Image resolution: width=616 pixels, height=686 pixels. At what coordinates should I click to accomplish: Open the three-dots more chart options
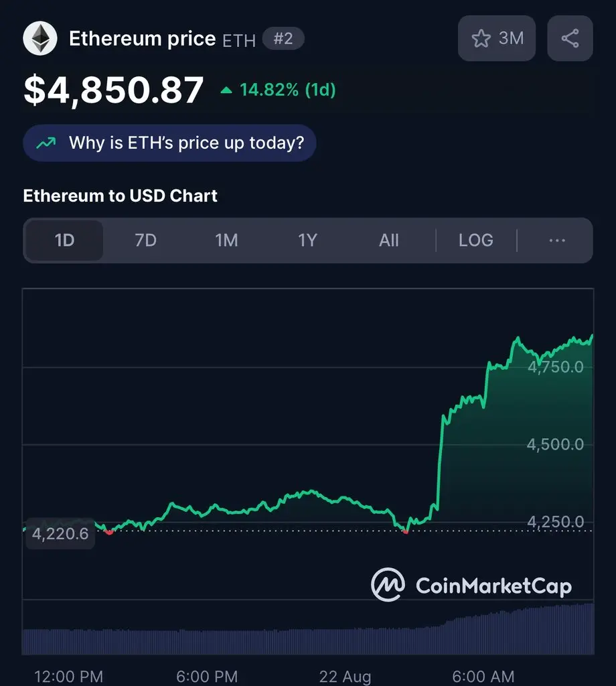pos(557,241)
